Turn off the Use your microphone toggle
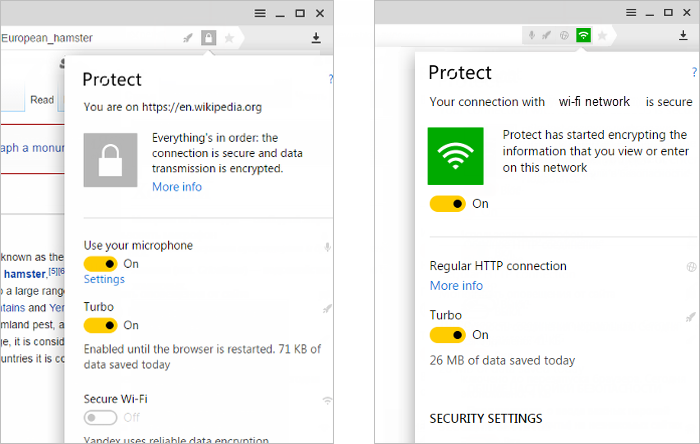Viewport: 700px width, 444px height. (x=100, y=264)
